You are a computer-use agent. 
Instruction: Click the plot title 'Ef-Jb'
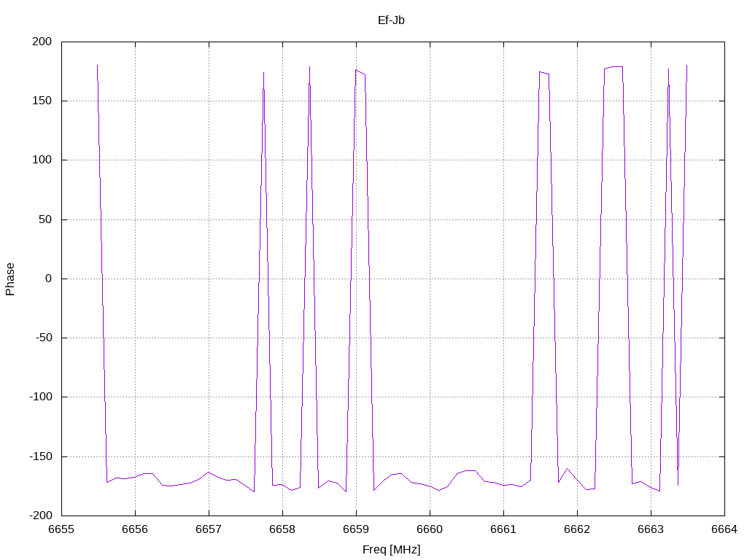(391, 20)
